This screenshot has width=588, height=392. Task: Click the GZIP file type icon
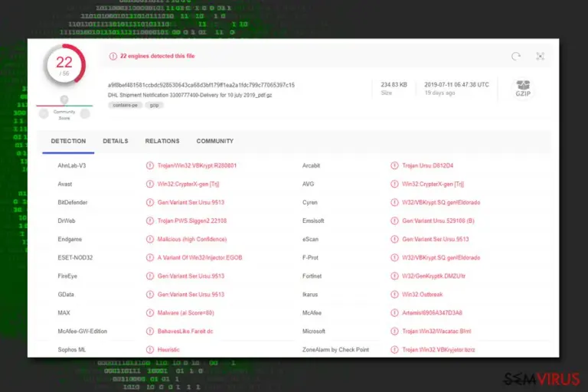[x=523, y=89]
